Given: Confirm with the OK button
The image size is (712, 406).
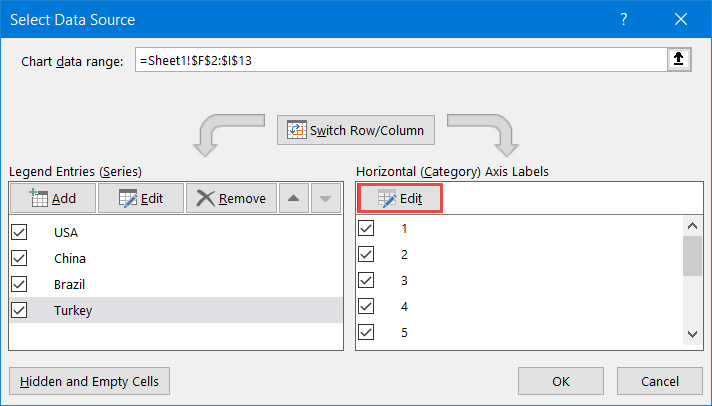Looking at the screenshot, I should 561,381.
